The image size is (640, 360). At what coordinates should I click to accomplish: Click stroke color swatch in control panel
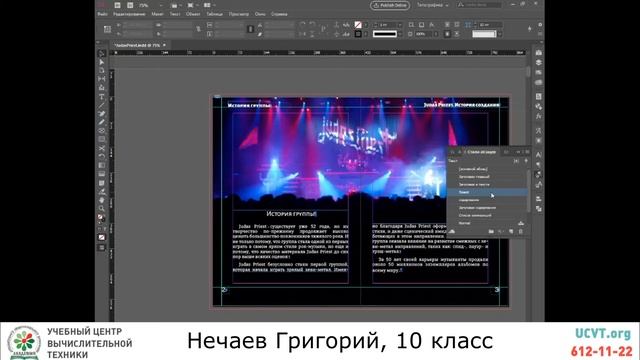[x=358, y=34]
